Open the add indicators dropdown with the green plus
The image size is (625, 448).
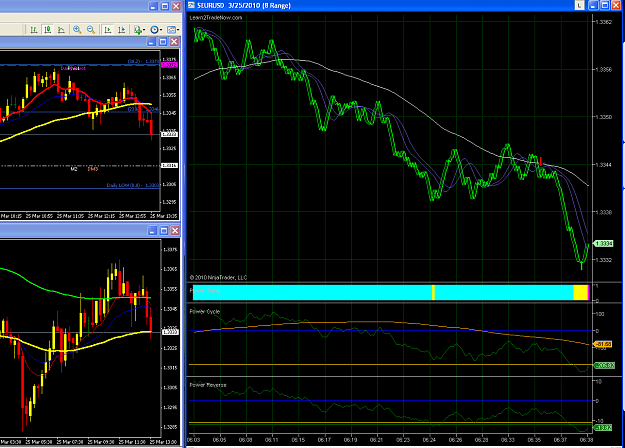139,30
